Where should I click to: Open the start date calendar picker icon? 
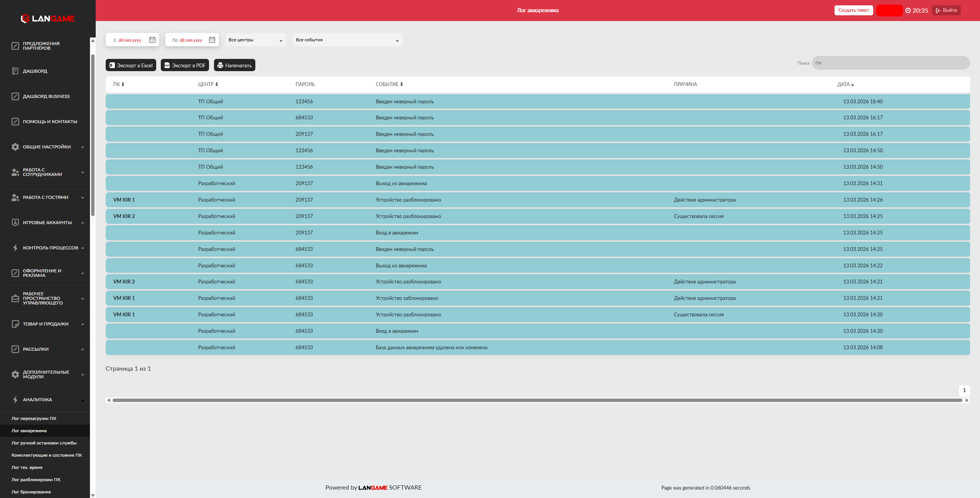(x=152, y=40)
